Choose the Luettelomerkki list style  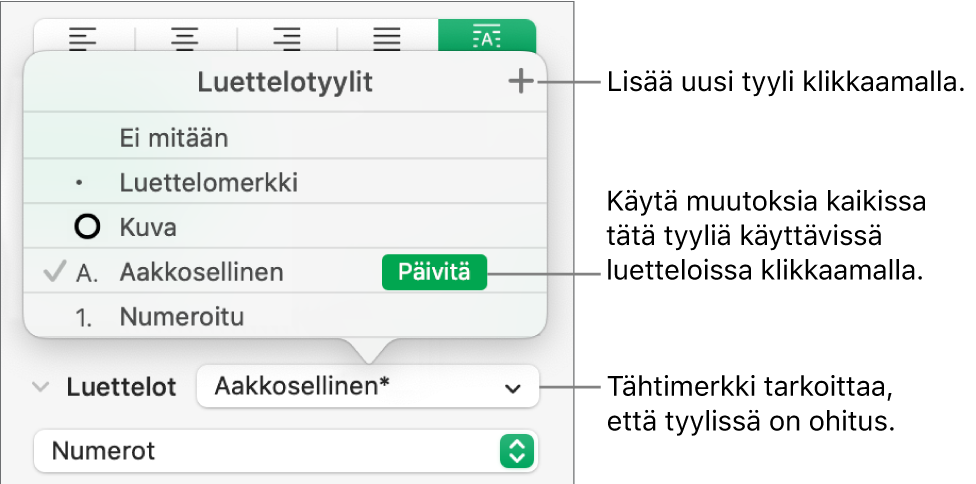208,183
